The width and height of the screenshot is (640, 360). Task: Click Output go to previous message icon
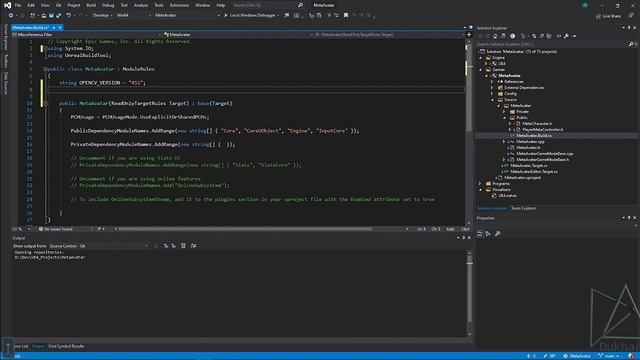tap(166, 246)
